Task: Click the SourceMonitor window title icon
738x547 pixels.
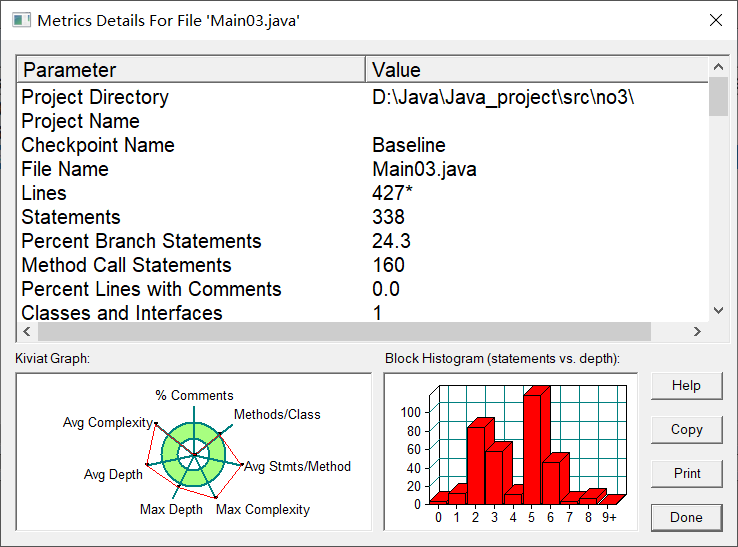Action: 21,20
